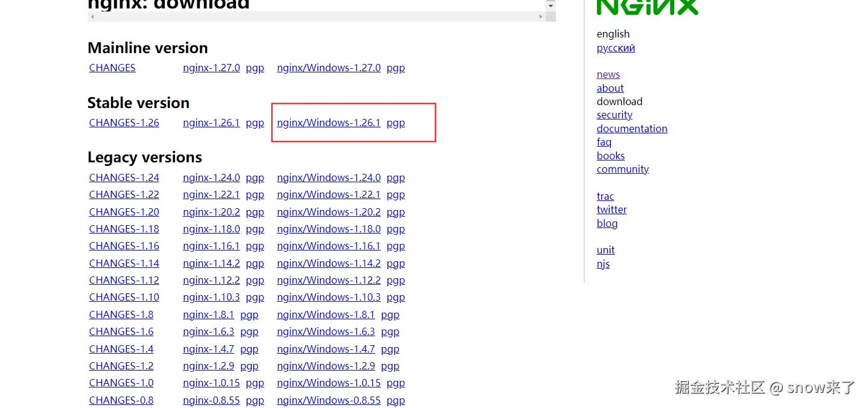The width and height of the screenshot is (868, 408).
Task: Download nginx/Windows-1.27.0
Action: coord(329,68)
